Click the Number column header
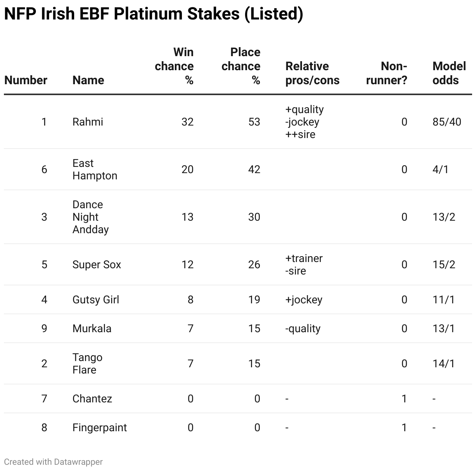476x471 pixels. (x=26, y=80)
